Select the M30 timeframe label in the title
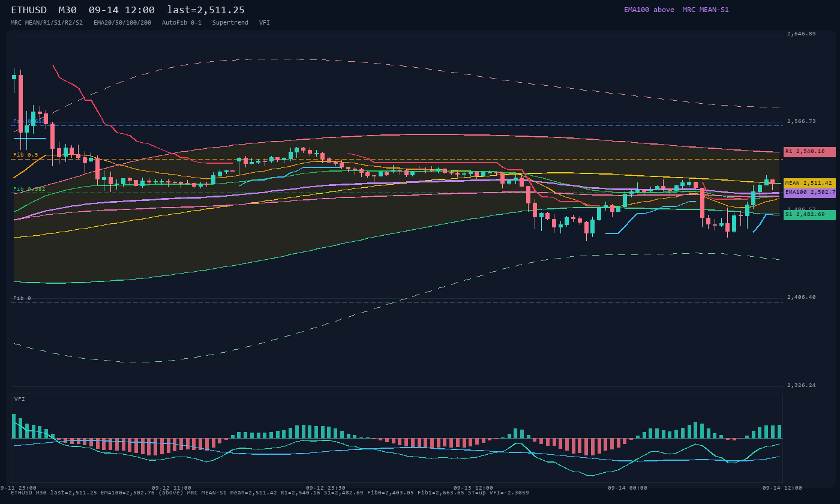 [68, 10]
